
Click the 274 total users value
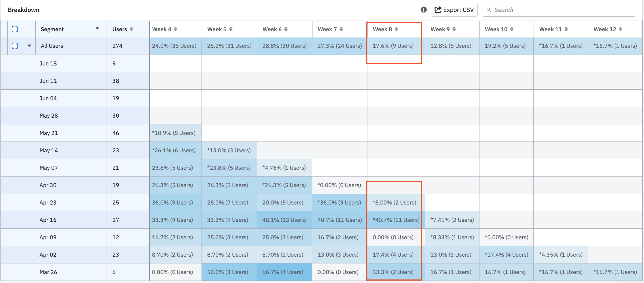117,46
